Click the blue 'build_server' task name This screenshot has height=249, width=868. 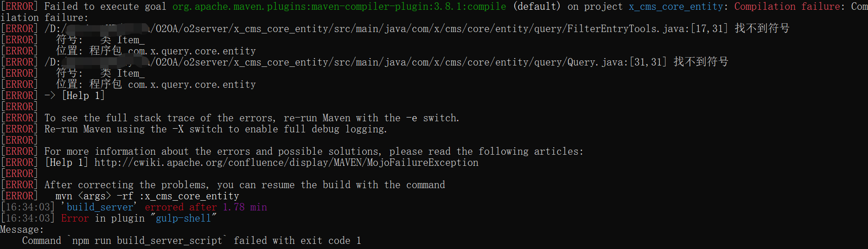click(x=100, y=207)
